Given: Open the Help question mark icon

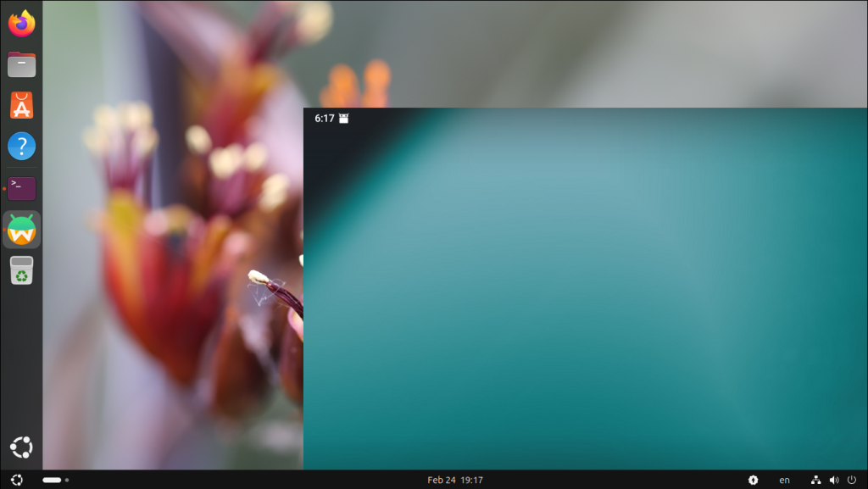Looking at the screenshot, I should click(21, 147).
